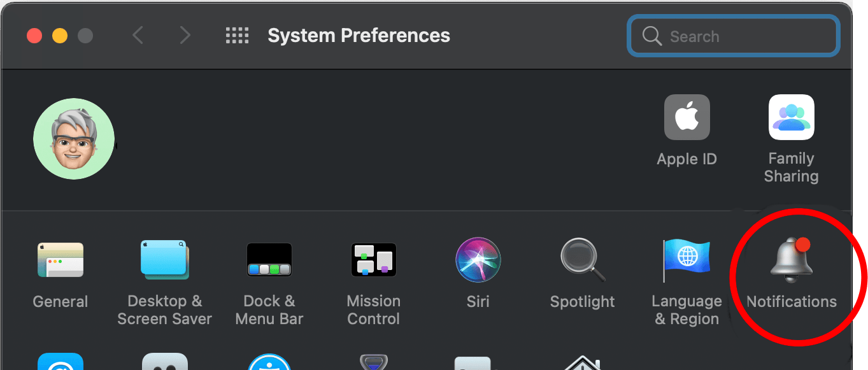Open the Notifications bell icon
This screenshot has height=370, width=868.
(x=792, y=260)
